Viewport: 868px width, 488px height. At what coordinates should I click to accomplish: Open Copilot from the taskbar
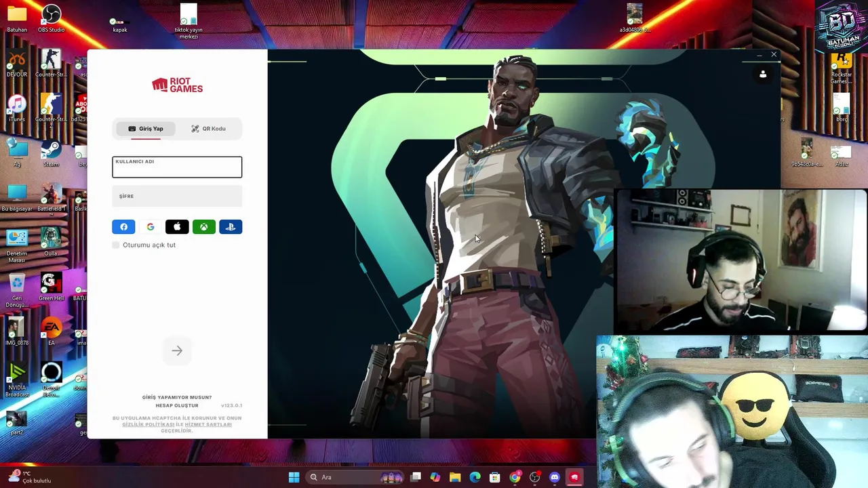coord(435,477)
